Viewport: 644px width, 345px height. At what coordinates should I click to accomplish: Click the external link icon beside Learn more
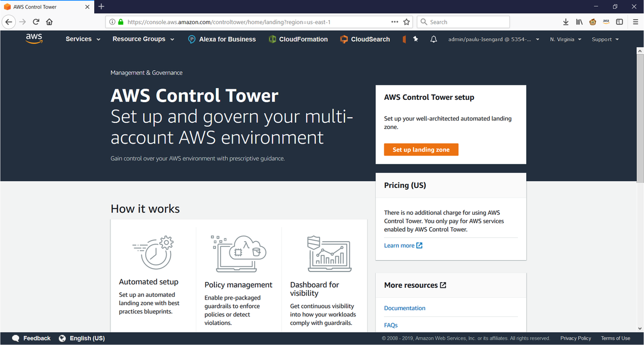tap(420, 246)
